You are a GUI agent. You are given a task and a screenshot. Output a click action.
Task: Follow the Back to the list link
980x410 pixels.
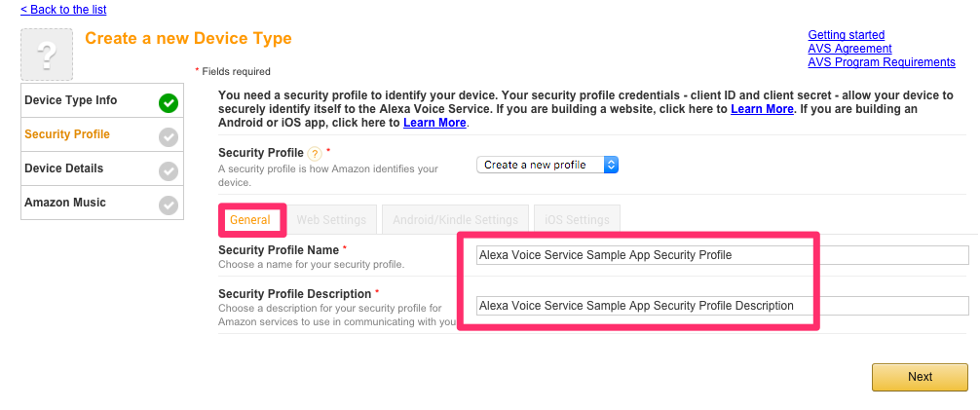[63, 10]
